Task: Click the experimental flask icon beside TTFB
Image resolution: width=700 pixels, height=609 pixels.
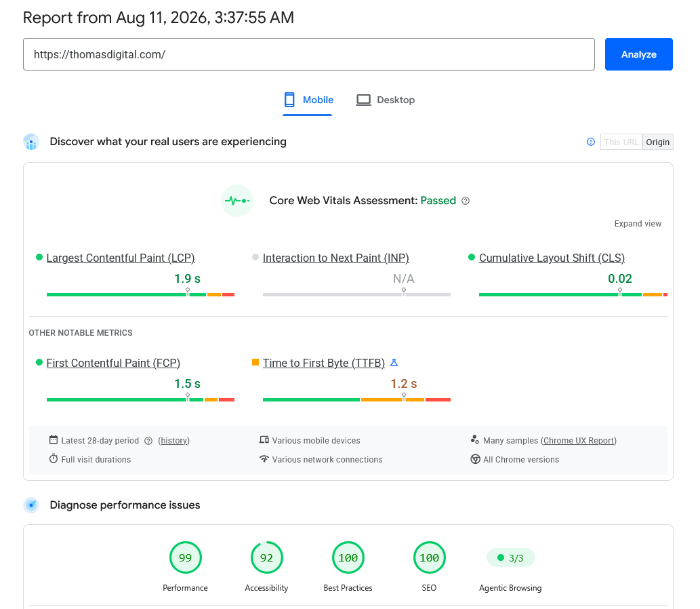Action: tap(394, 362)
